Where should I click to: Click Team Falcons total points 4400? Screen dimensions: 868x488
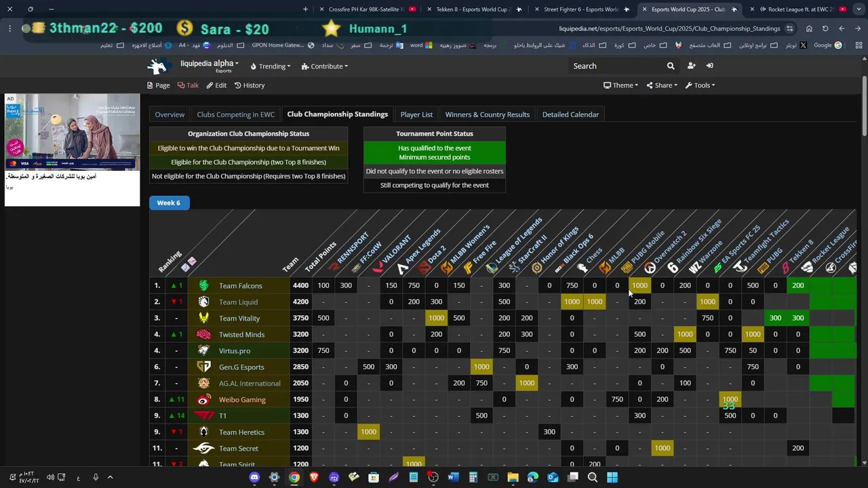pos(300,285)
